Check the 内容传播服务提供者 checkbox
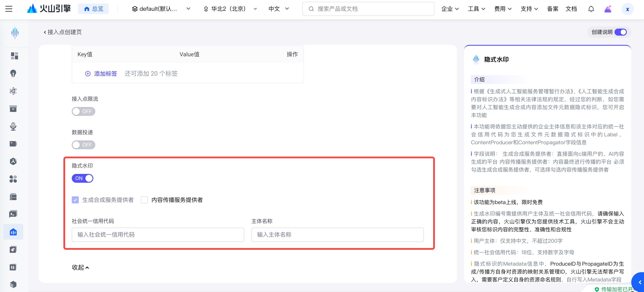Screen dimensions: 644x292 point(144,200)
